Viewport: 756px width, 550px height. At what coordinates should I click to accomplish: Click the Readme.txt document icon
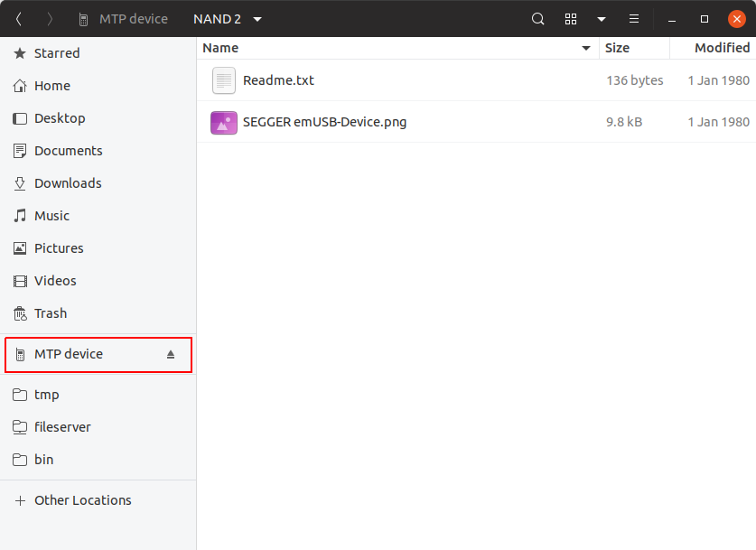[223, 80]
